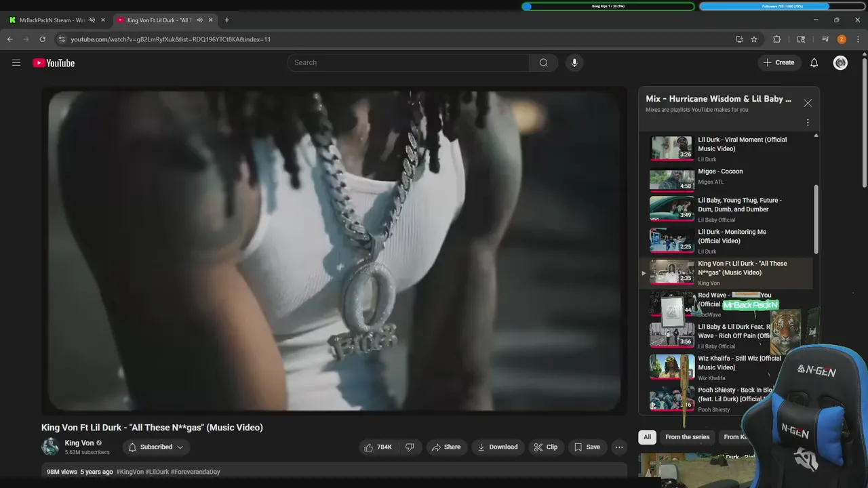
Task: Click the browser address bar URL
Action: coord(170,39)
